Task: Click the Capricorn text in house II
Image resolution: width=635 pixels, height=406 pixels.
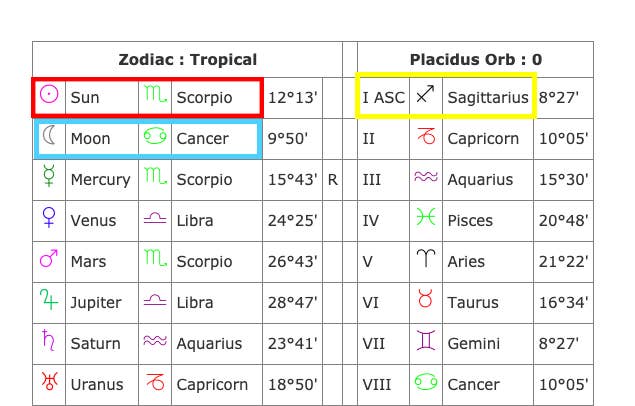Action: click(483, 139)
